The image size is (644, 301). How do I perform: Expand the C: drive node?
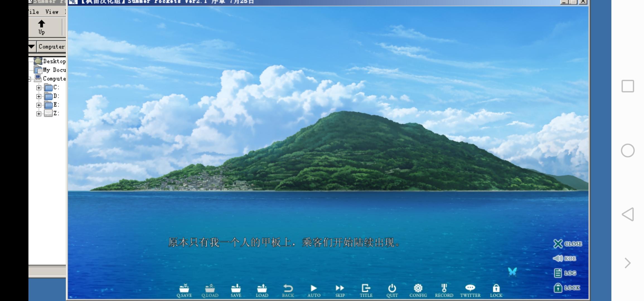(39, 88)
